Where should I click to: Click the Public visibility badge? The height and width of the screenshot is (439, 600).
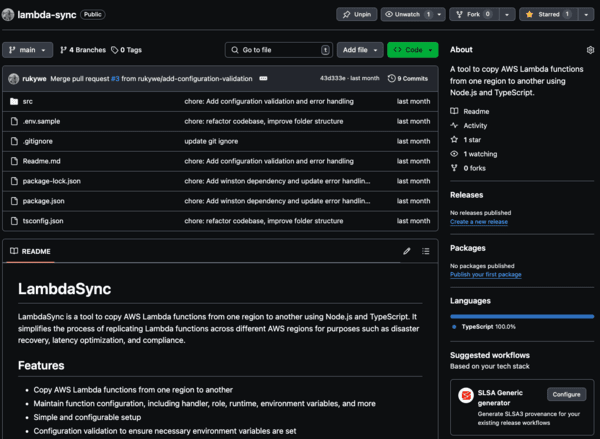click(93, 15)
